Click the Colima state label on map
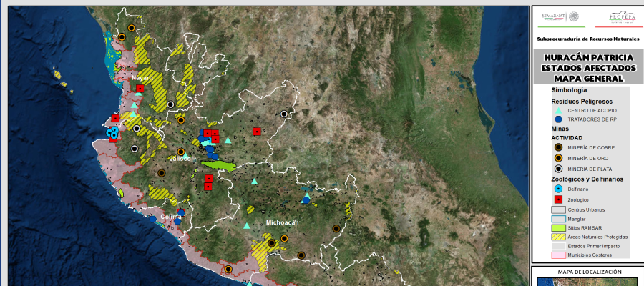The height and width of the screenshot is (286, 644). (170, 217)
